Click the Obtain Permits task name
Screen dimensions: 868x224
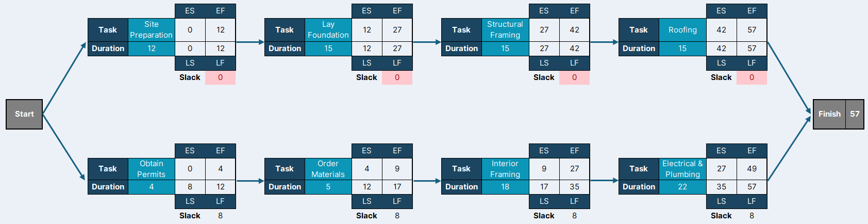coord(152,169)
